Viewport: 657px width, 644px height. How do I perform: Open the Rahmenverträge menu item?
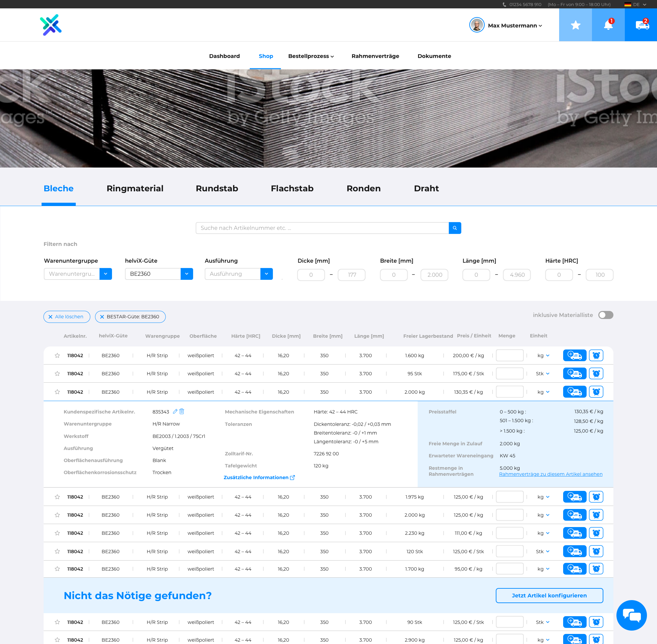(375, 56)
